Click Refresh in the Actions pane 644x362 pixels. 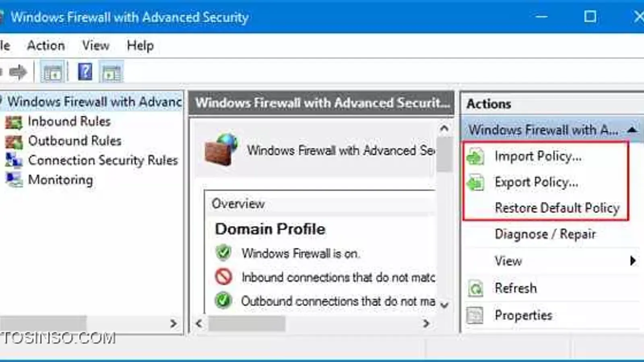(516, 288)
